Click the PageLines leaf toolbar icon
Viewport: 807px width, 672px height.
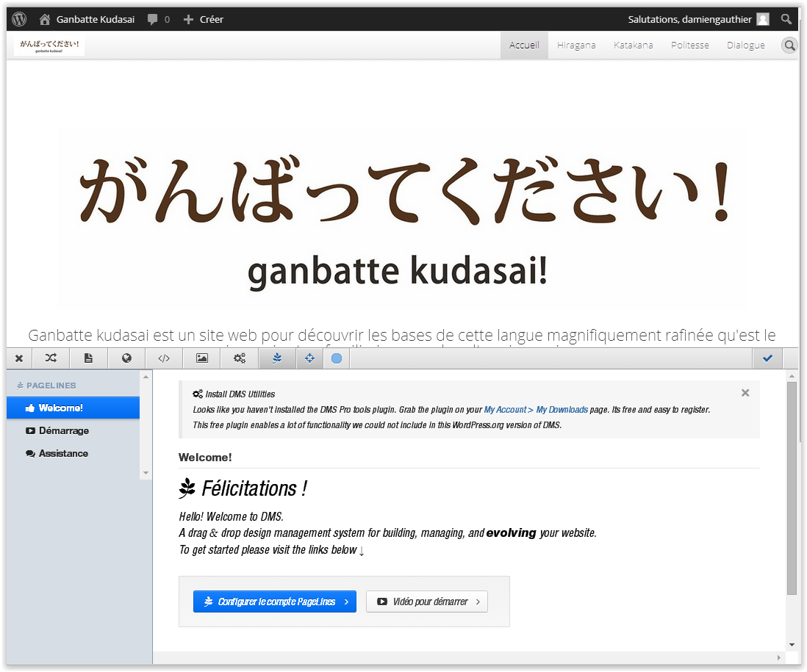[277, 358]
